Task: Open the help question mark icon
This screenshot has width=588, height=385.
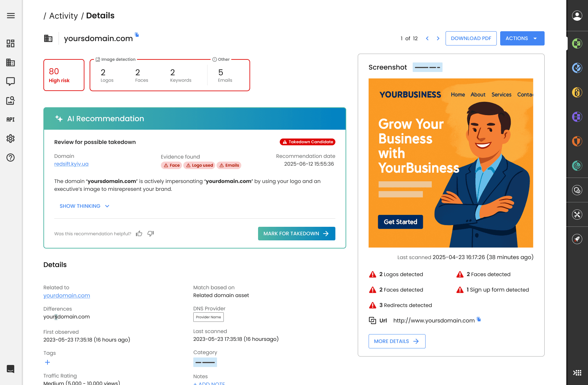Action: tap(11, 158)
